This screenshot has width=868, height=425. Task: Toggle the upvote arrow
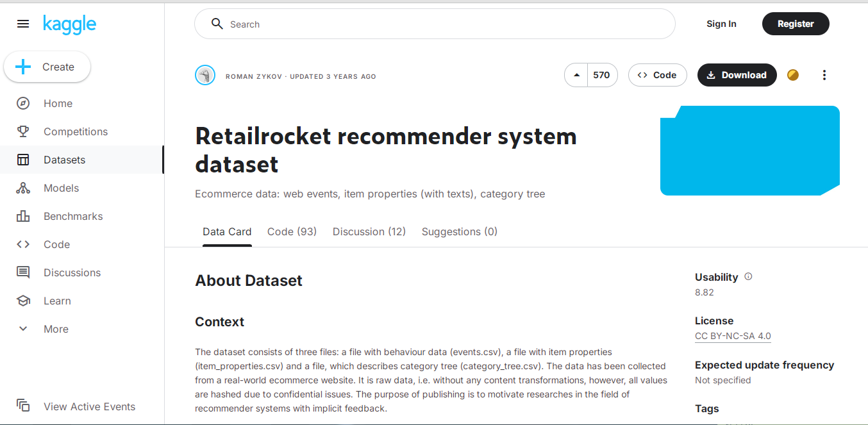pyautogui.click(x=575, y=74)
